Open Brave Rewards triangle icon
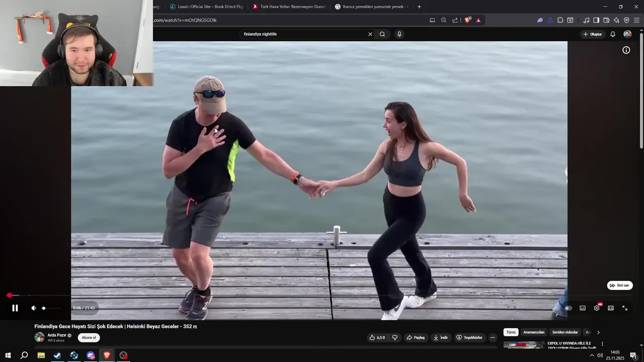This screenshot has height=362, width=644. (478, 20)
